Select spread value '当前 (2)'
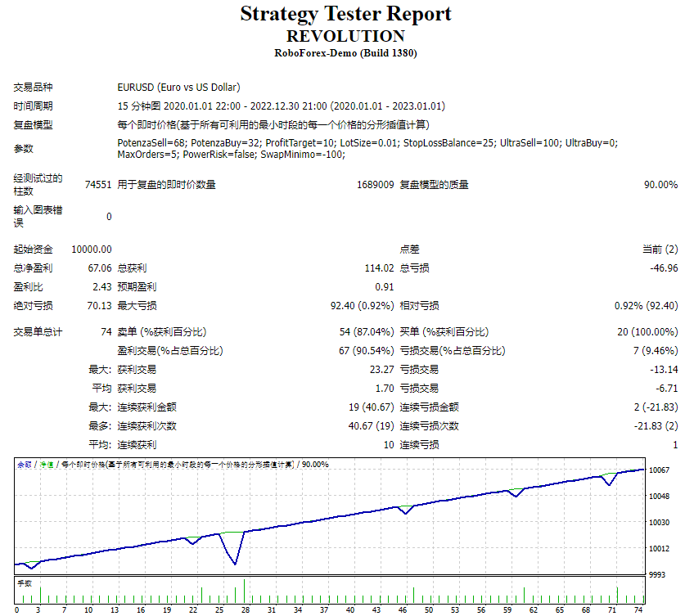The height and width of the screenshot is (616, 685). (x=660, y=250)
